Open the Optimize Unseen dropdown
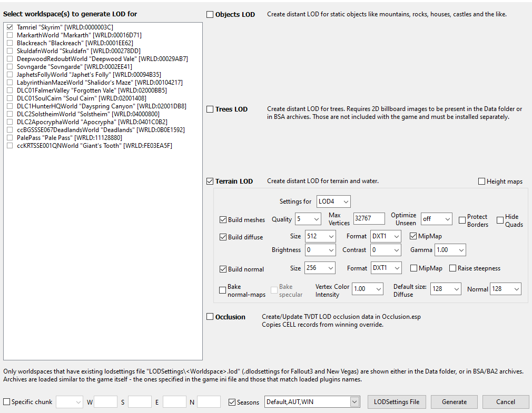 (x=437, y=219)
